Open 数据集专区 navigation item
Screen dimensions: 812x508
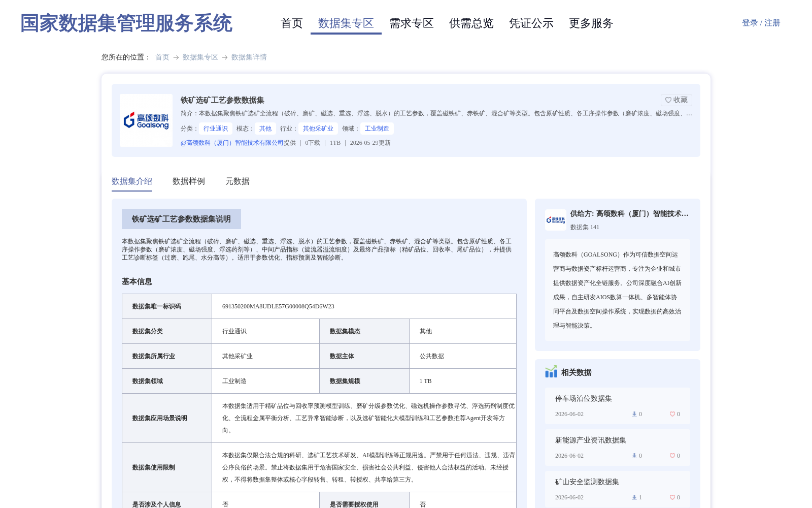point(346,23)
